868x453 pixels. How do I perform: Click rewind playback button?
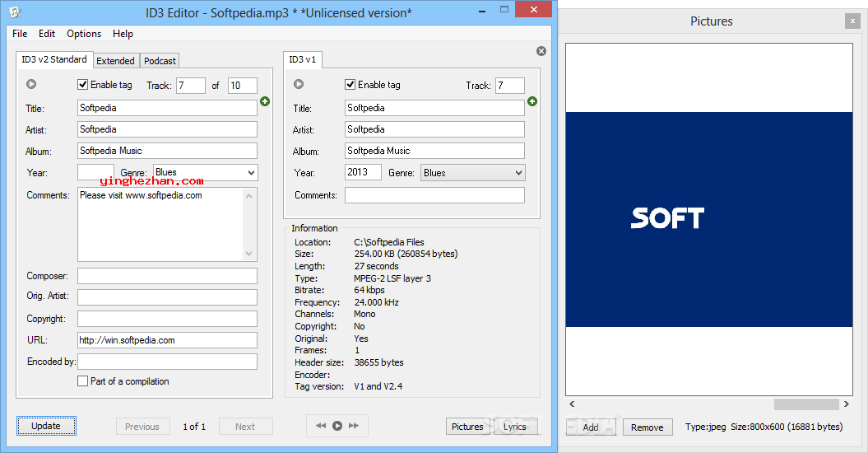coord(321,426)
